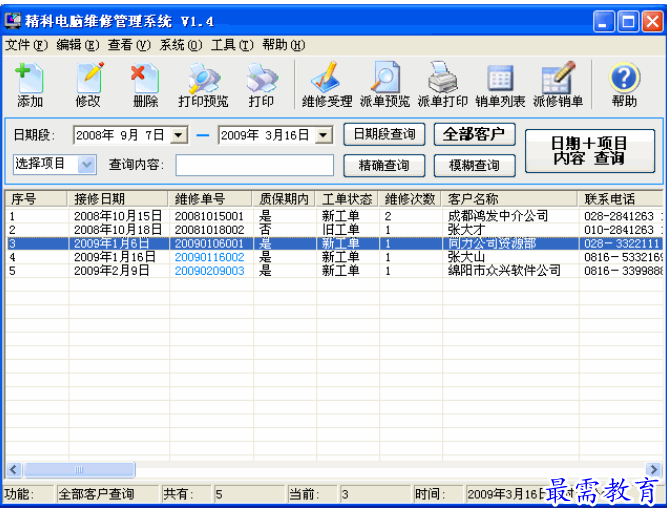Click 旧工单 status cell

pos(340,230)
